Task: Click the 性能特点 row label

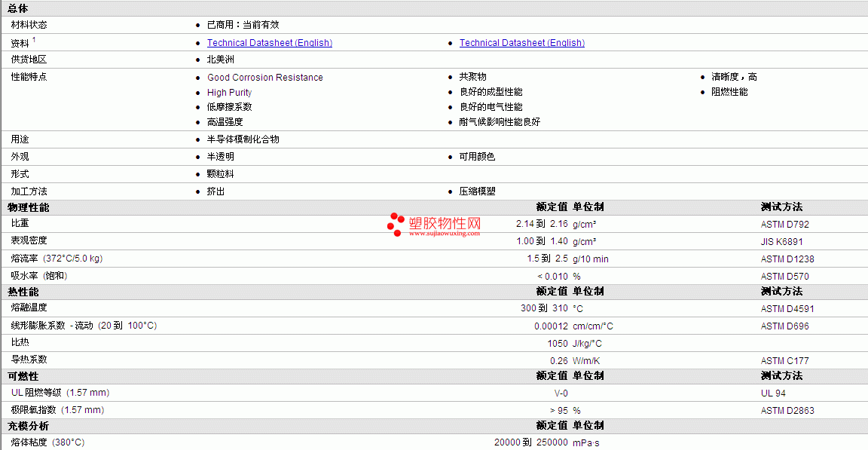Action: pyautogui.click(x=29, y=76)
